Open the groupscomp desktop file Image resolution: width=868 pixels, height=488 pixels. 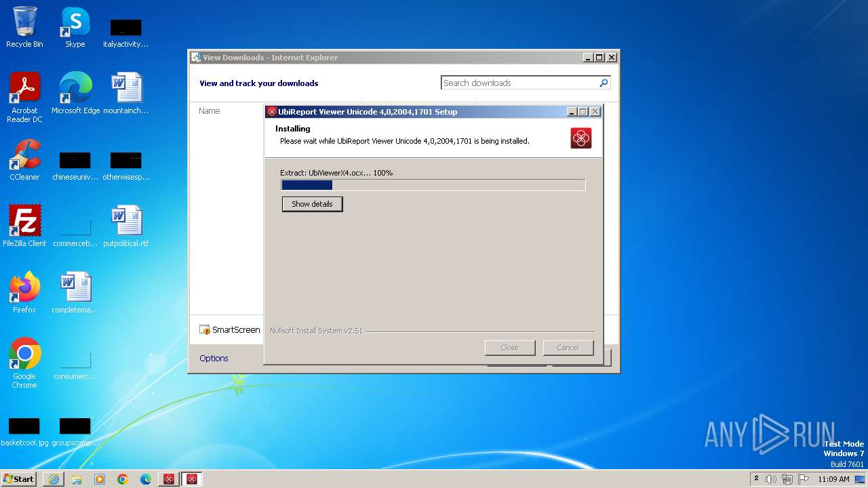pos(75,432)
